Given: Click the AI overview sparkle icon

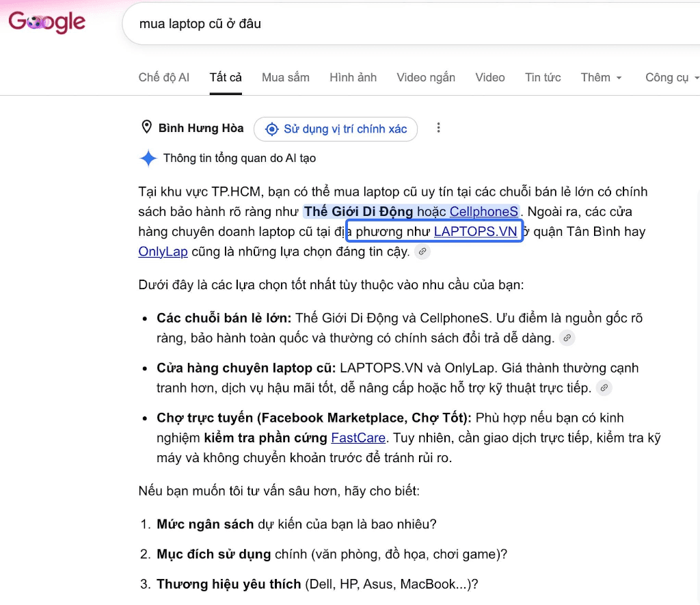Looking at the screenshot, I should coord(148,158).
